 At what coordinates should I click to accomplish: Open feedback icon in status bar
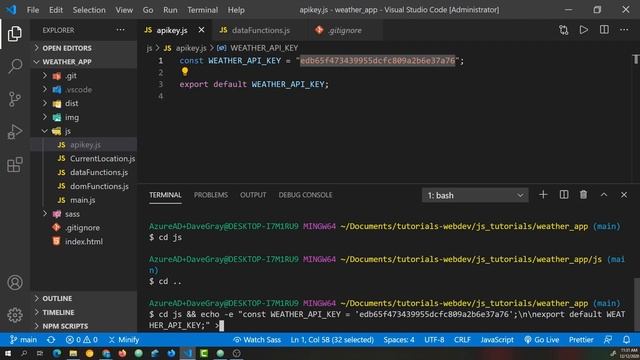(x=608, y=340)
